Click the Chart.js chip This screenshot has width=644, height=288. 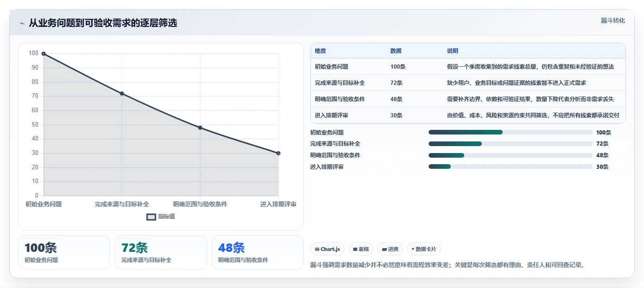[328, 249]
